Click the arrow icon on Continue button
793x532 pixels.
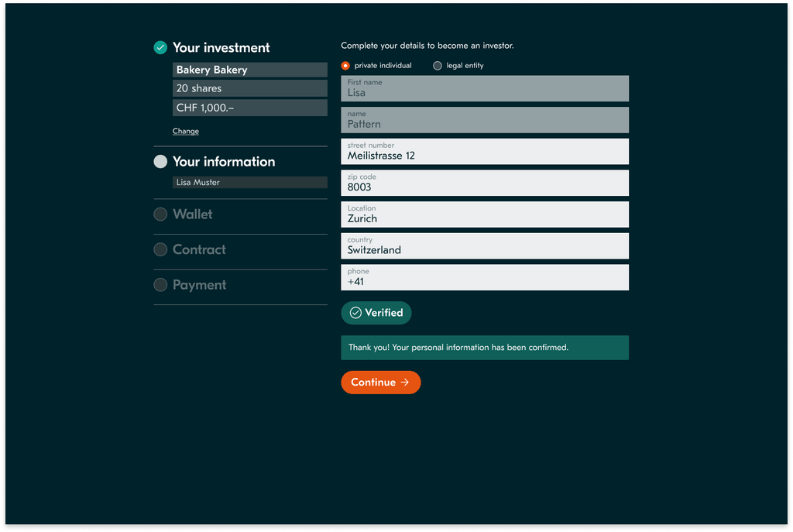405,383
